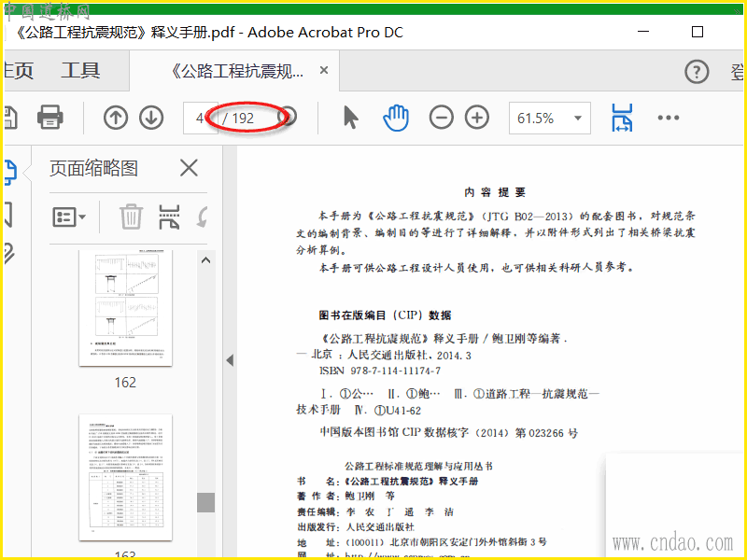Open the Bookmarks sidebar icon
747x560 pixels.
click(x=8, y=214)
